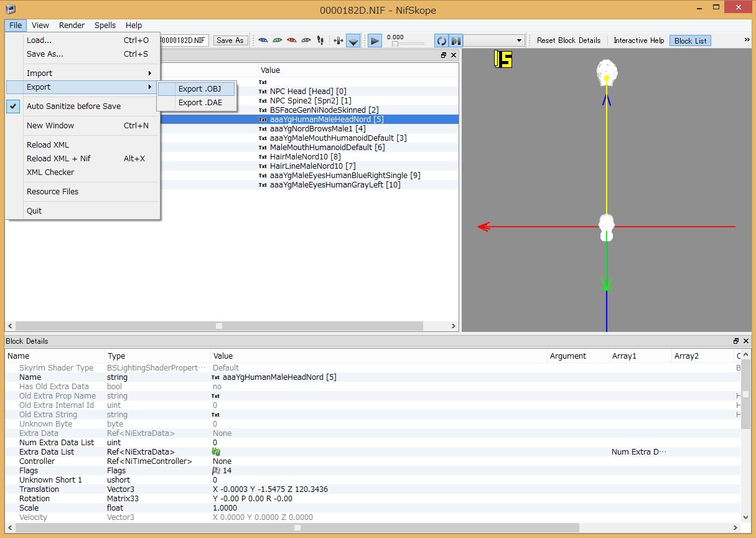The width and height of the screenshot is (756, 538).
Task: Choose Save As... in File menu
Action: [83, 54]
